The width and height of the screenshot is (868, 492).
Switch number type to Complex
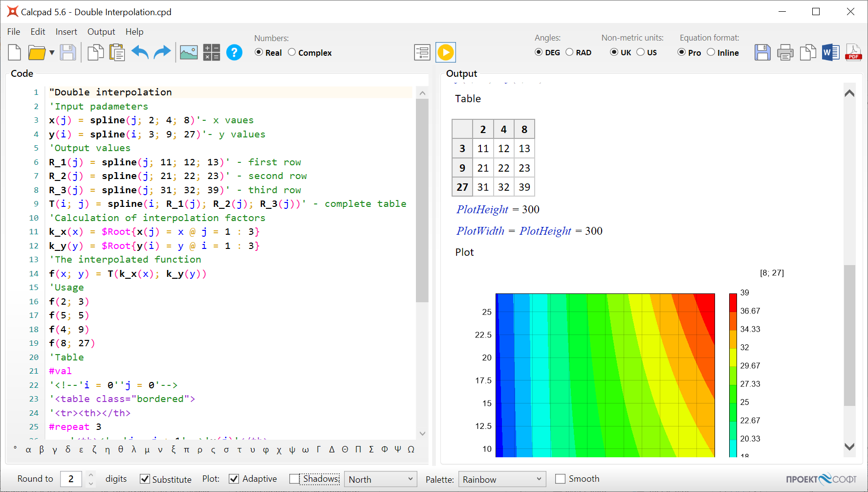pyautogui.click(x=292, y=52)
